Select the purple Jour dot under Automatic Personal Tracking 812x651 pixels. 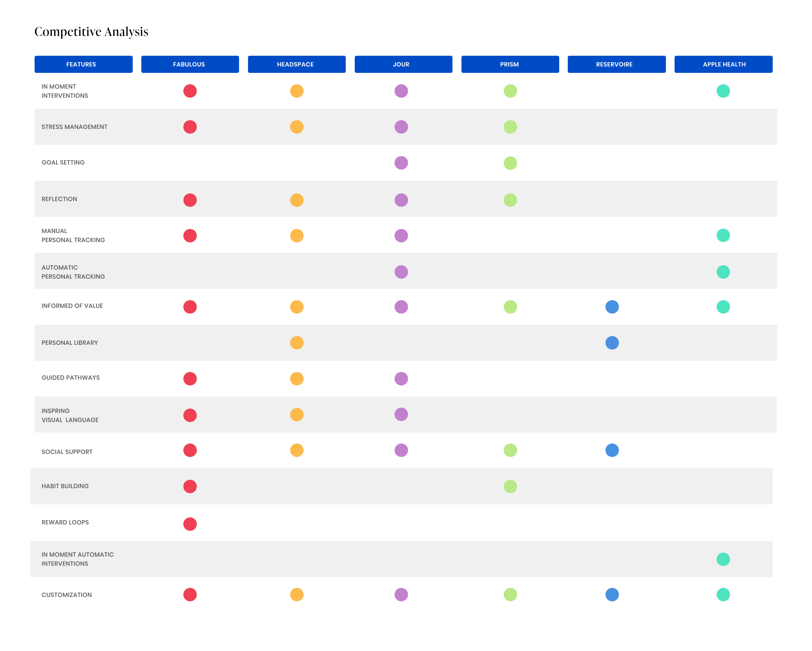point(401,272)
